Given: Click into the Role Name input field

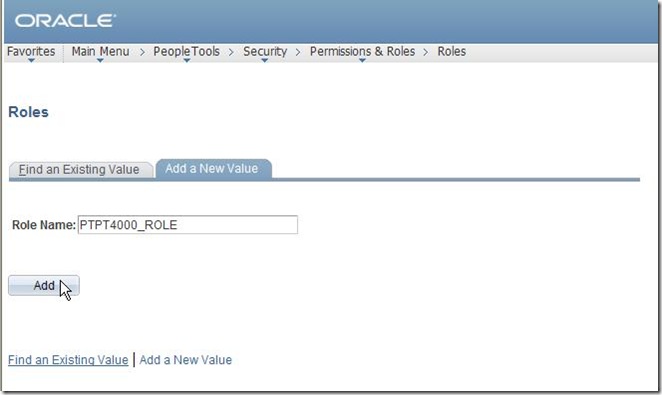Looking at the screenshot, I should tap(188, 225).
